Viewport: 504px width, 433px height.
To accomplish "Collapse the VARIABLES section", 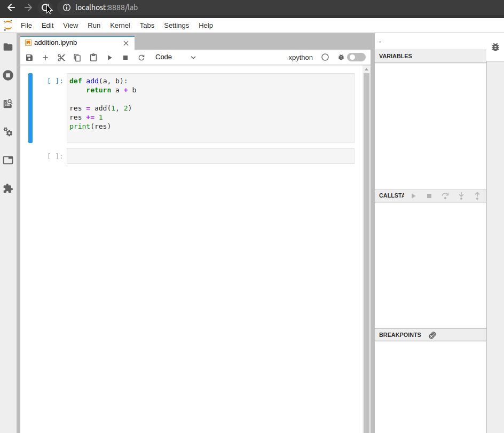I will coord(395,56).
